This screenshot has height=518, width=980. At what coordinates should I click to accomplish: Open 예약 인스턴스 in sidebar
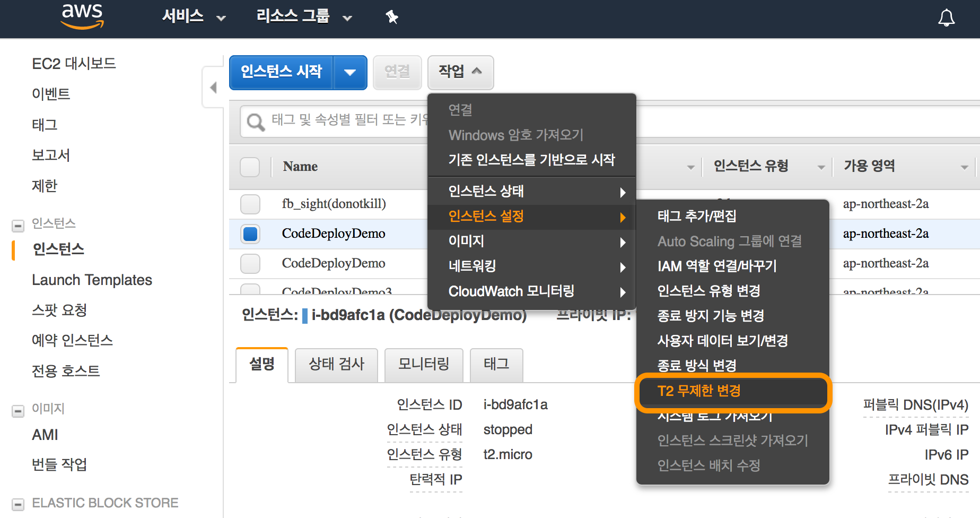pyautogui.click(x=72, y=340)
